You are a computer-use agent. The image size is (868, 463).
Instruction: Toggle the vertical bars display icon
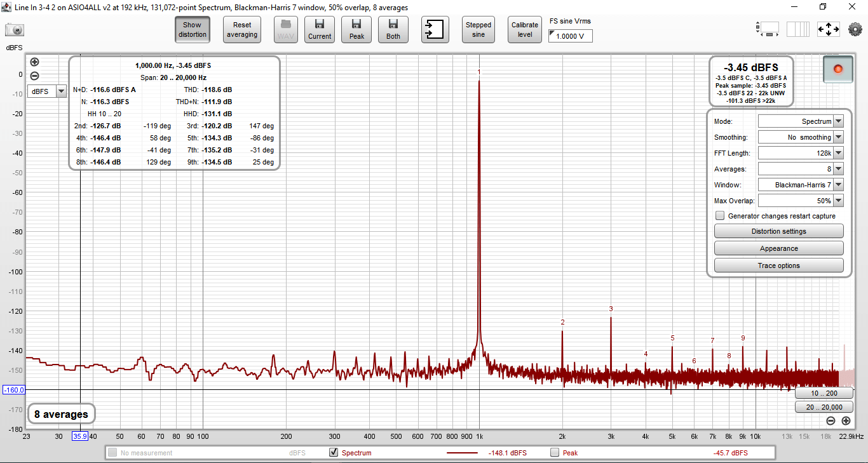click(798, 29)
